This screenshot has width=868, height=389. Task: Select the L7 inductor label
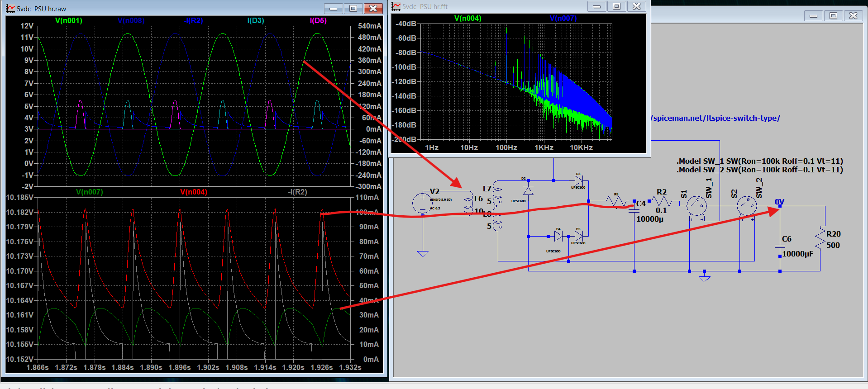click(487, 189)
